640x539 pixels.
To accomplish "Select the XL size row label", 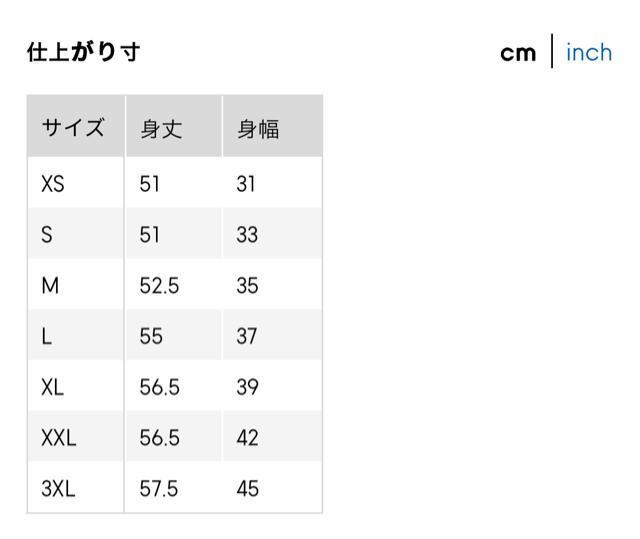I will [52, 388].
